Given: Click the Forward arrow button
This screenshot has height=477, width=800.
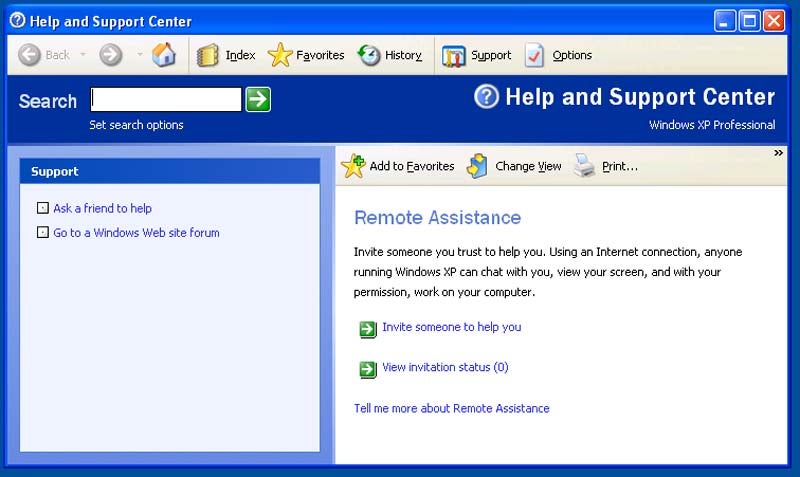Looking at the screenshot, I should [111, 55].
